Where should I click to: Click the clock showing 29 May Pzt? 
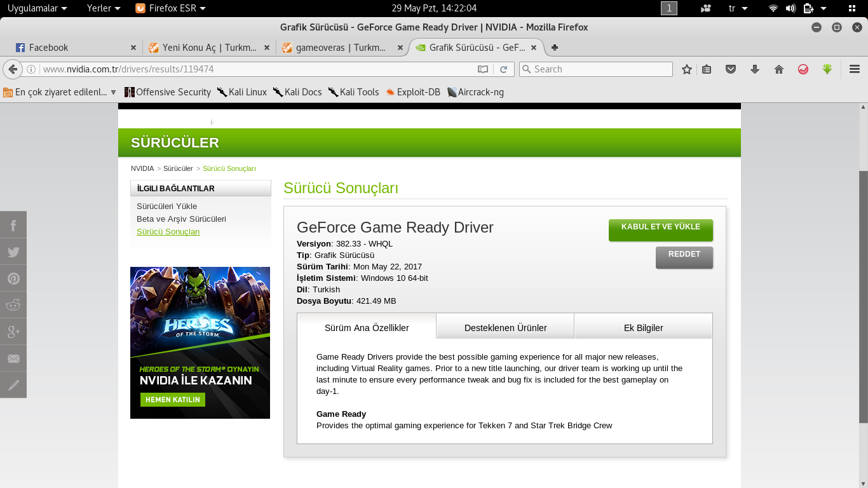pyautogui.click(x=434, y=8)
